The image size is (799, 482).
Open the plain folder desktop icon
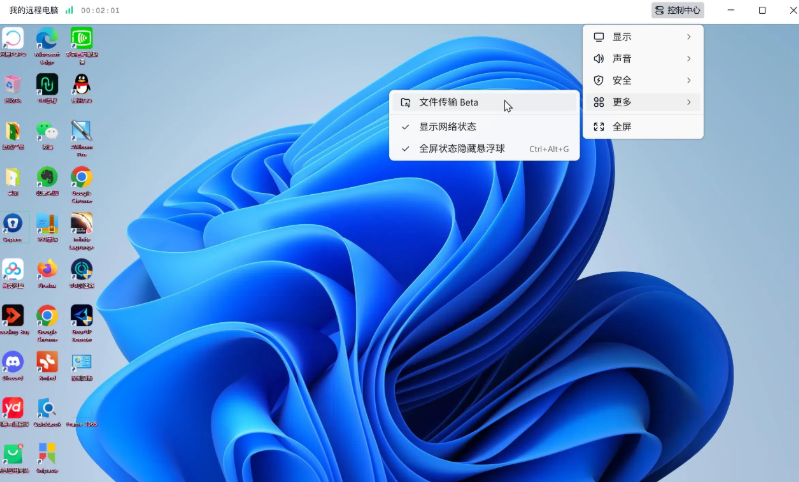(13, 177)
